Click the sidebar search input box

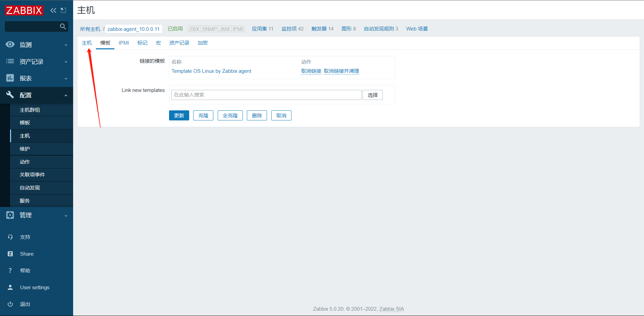[32, 27]
